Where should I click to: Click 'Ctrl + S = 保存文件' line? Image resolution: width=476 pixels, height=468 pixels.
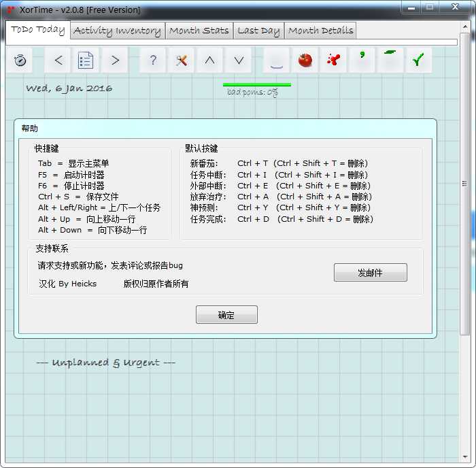[78, 197]
